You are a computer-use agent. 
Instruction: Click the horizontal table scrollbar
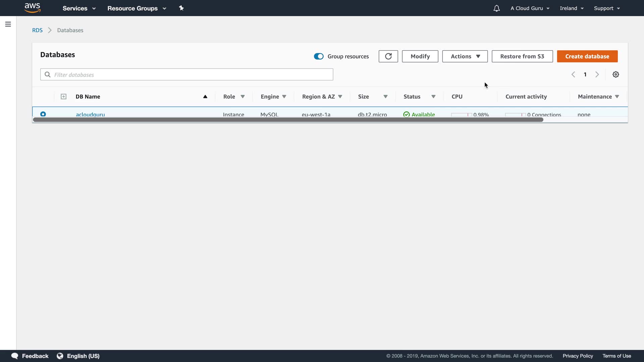point(288,120)
